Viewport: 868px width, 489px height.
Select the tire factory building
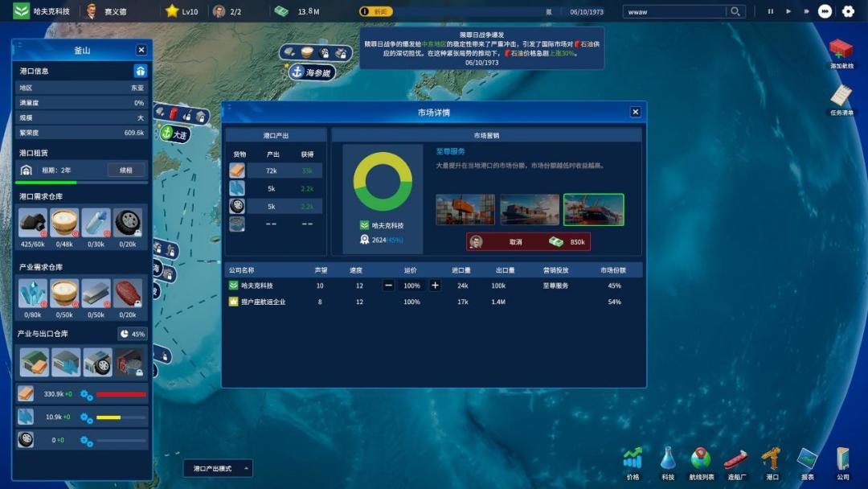click(98, 362)
